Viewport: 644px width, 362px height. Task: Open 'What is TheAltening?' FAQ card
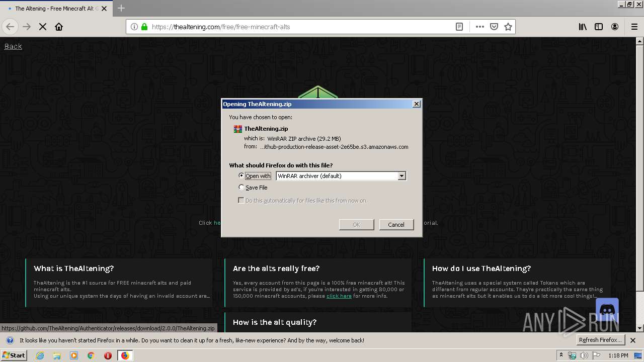coord(119,283)
